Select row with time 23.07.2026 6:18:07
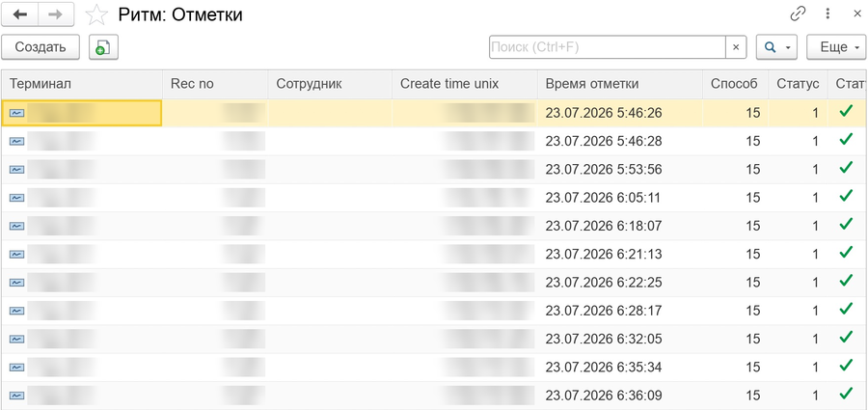The image size is (868, 410). pos(434,226)
